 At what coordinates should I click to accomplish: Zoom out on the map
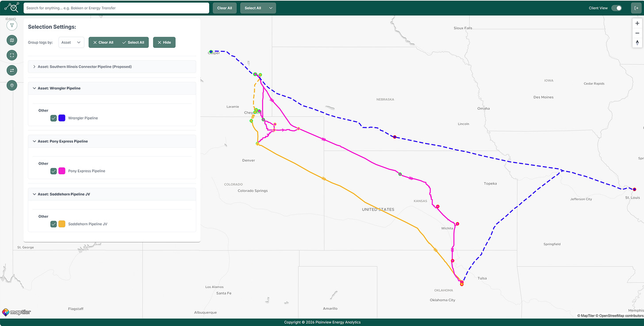tap(637, 33)
